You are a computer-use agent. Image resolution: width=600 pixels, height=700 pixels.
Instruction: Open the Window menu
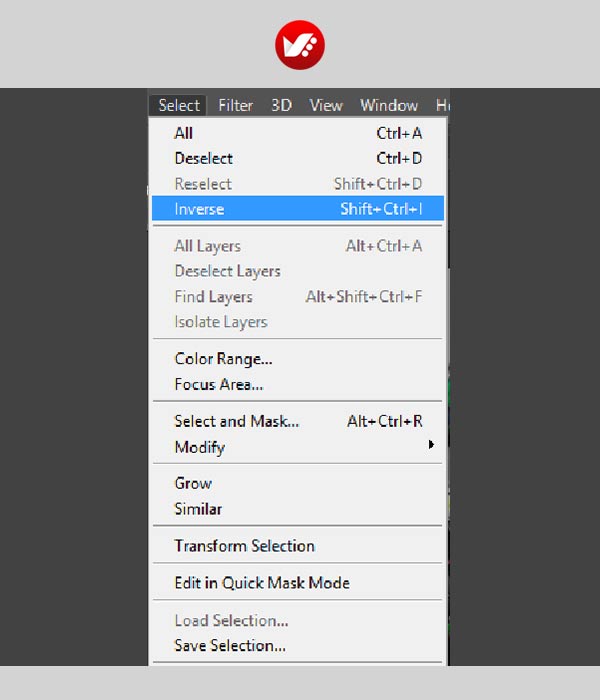tap(389, 105)
